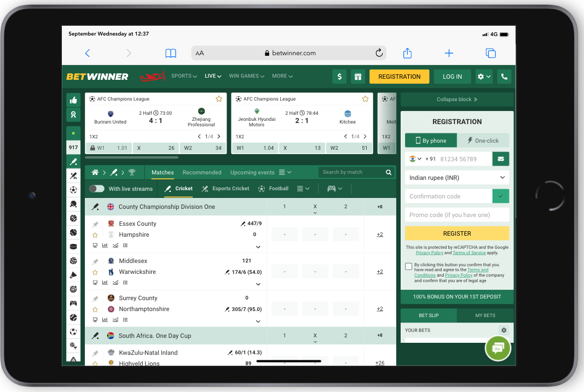Open the MY BETS tab
584x392 pixels.
coord(485,315)
